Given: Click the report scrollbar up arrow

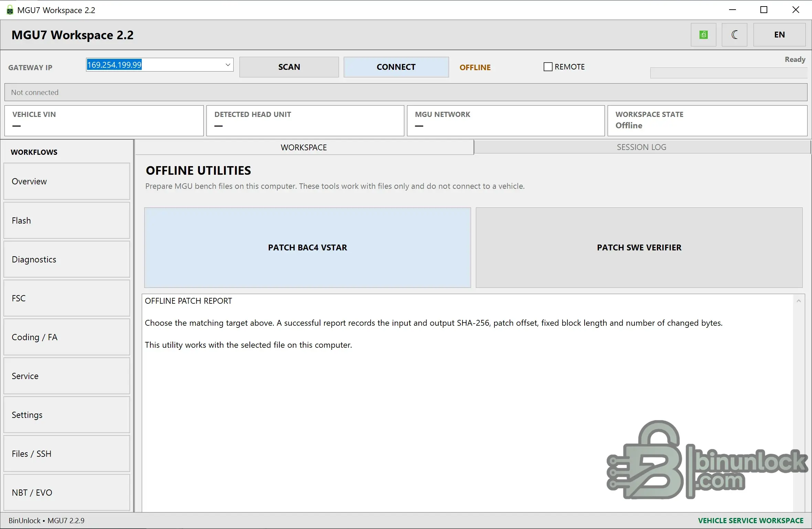Looking at the screenshot, I should (x=799, y=301).
